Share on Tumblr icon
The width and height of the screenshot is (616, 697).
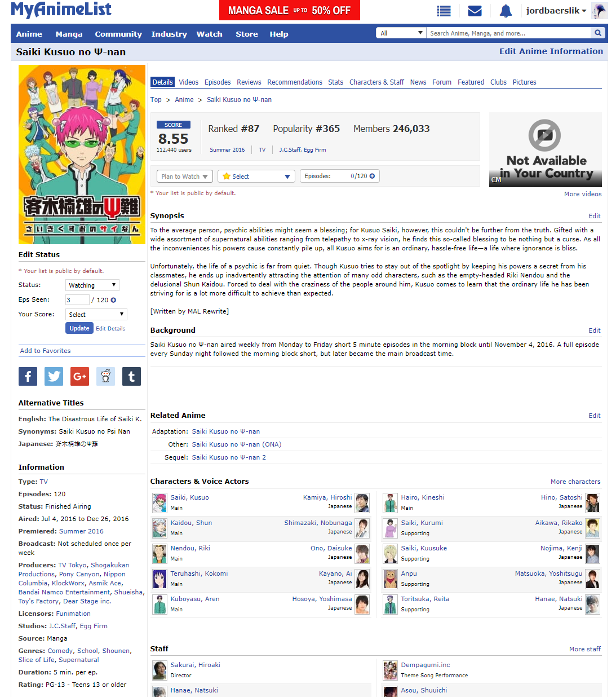[x=131, y=376]
